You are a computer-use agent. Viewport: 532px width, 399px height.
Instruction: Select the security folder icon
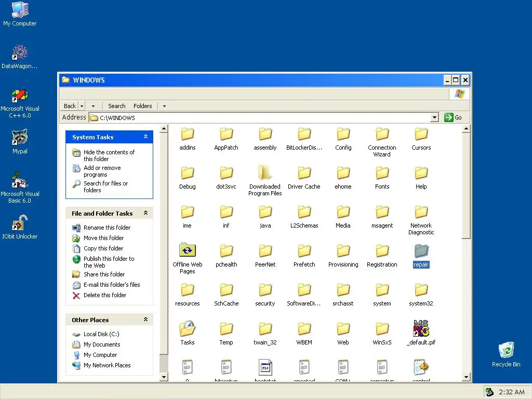[265, 290]
